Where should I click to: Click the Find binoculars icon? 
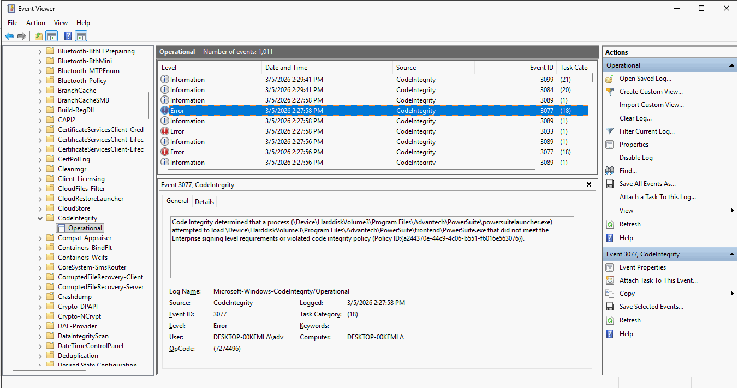[x=610, y=171]
